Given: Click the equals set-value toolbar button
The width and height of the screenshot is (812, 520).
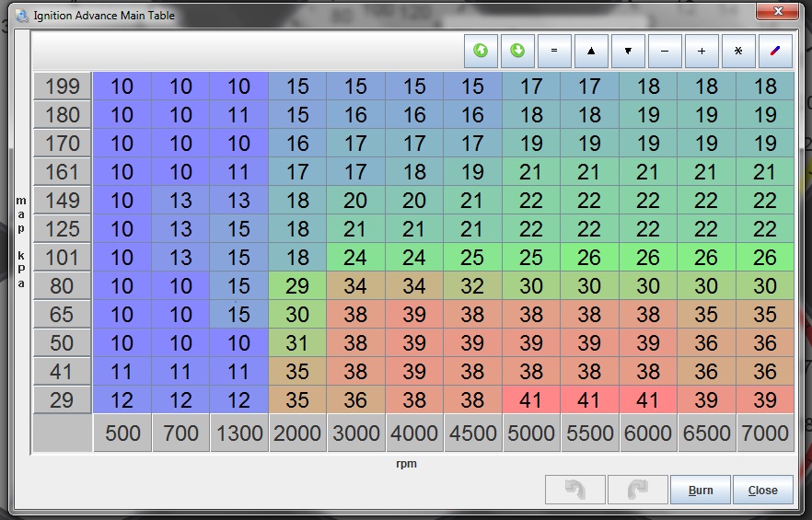Looking at the screenshot, I should 554,51.
